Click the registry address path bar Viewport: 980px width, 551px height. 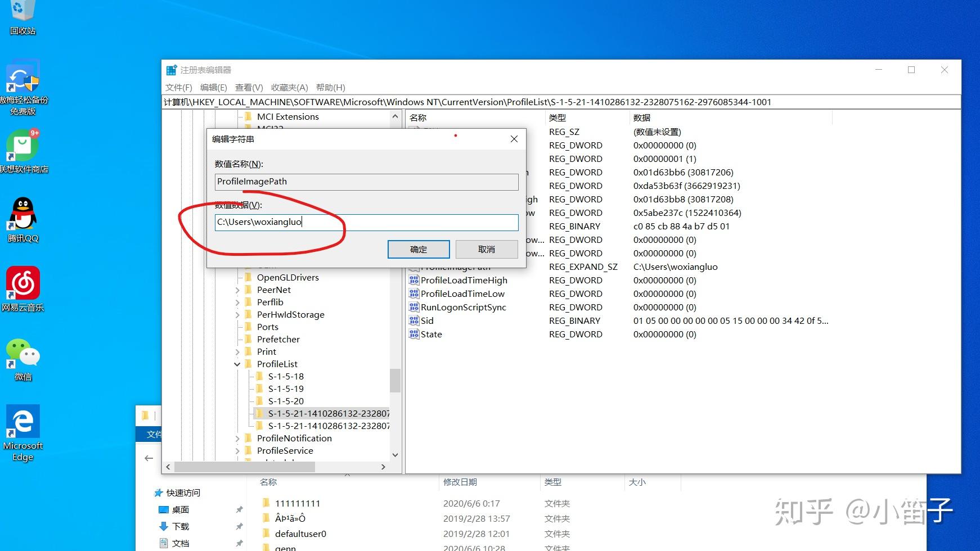[561, 102]
